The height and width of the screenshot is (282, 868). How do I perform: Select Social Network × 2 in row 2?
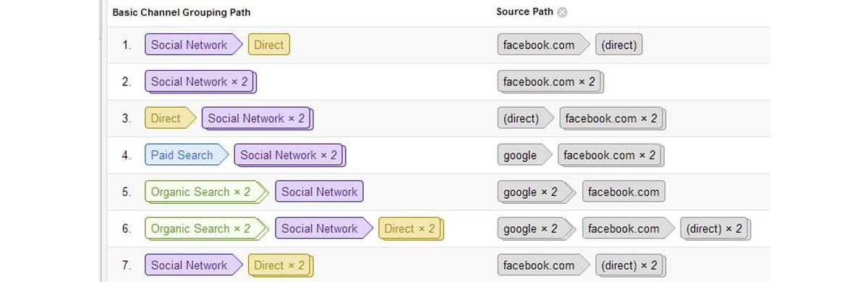pyautogui.click(x=200, y=82)
